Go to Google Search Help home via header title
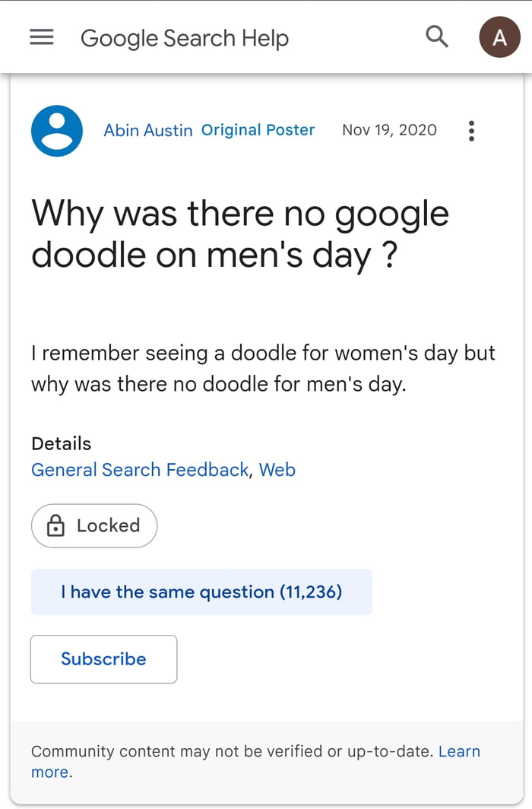532x809 pixels. 184,37
